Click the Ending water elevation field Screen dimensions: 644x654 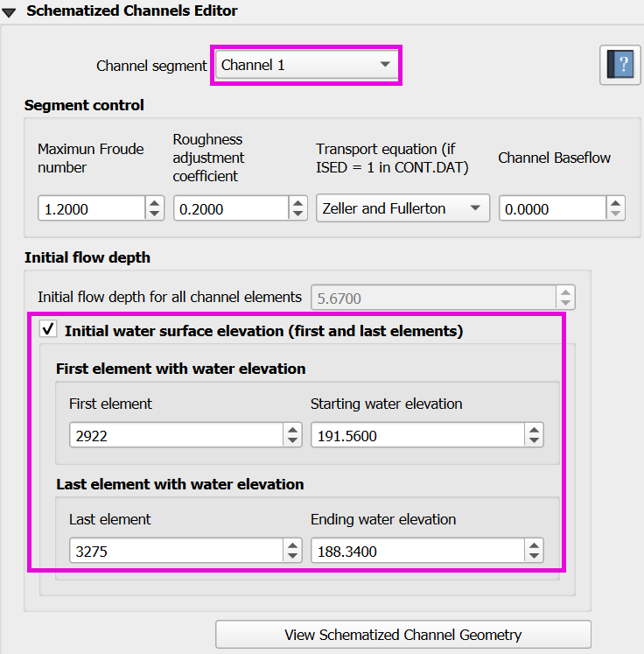416,551
